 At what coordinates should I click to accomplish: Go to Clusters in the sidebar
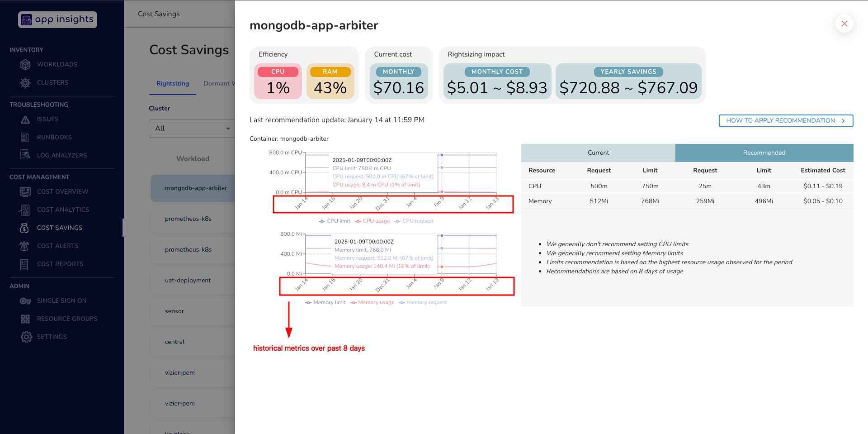click(52, 82)
